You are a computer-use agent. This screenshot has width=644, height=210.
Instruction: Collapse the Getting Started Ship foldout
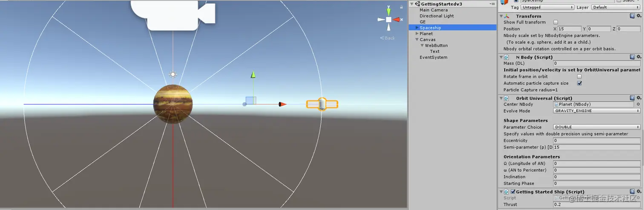coord(501,192)
